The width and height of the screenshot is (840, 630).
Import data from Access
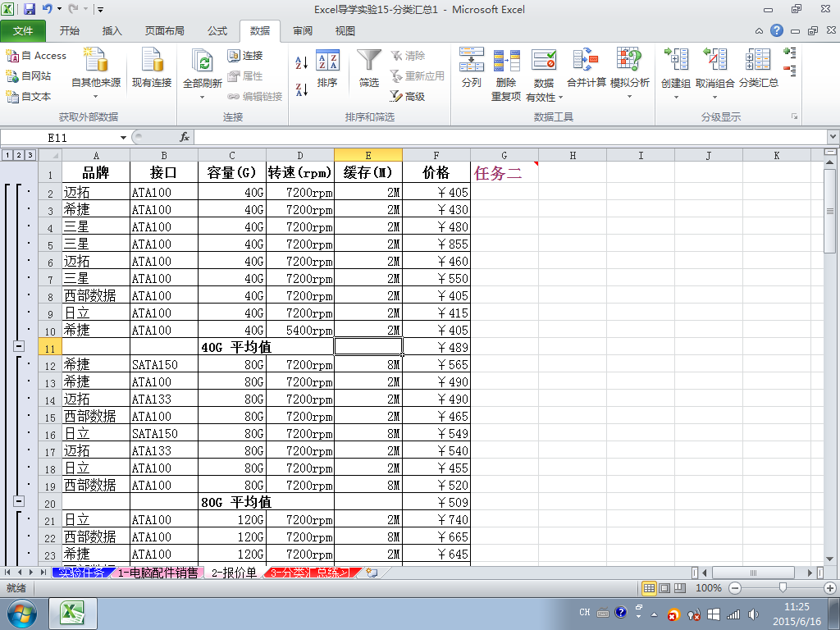click(x=36, y=56)
